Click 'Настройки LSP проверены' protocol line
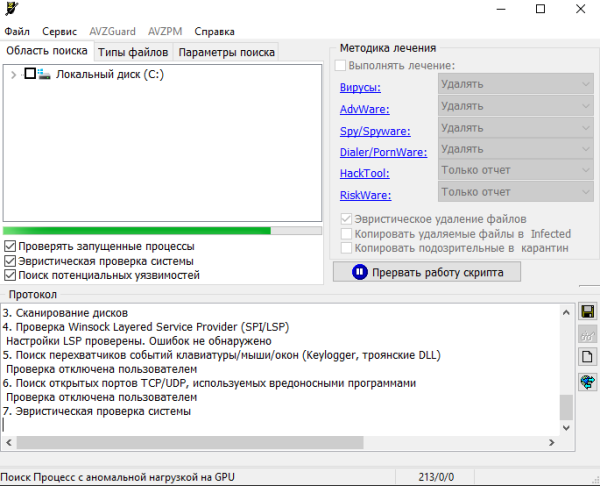This screenshot has width=600, height=486. pyautogui.click(x=139, y=341)
